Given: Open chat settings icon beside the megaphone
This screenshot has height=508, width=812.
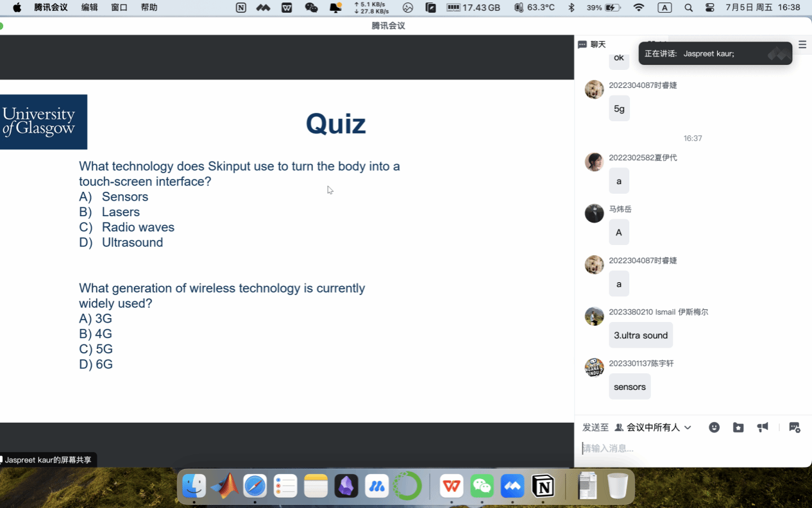Looking at the screenshot, I should pos(795,427).
